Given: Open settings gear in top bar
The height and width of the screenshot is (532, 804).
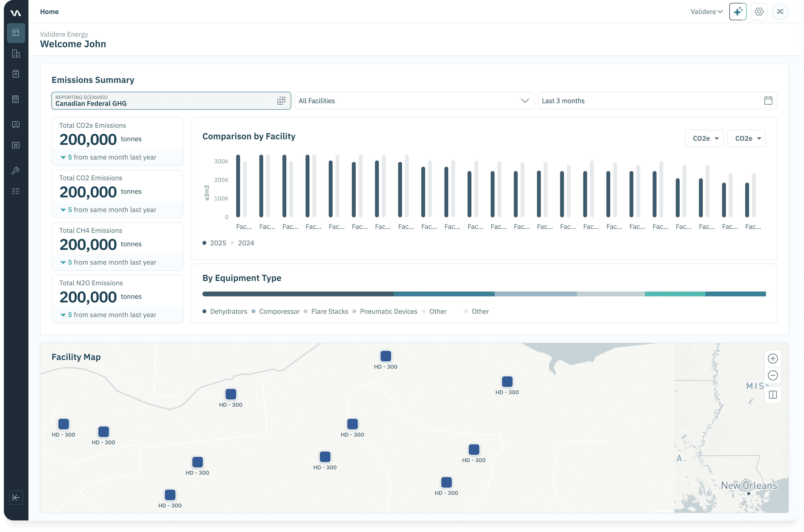Looking at the screenshot, I should click(759, 12).
